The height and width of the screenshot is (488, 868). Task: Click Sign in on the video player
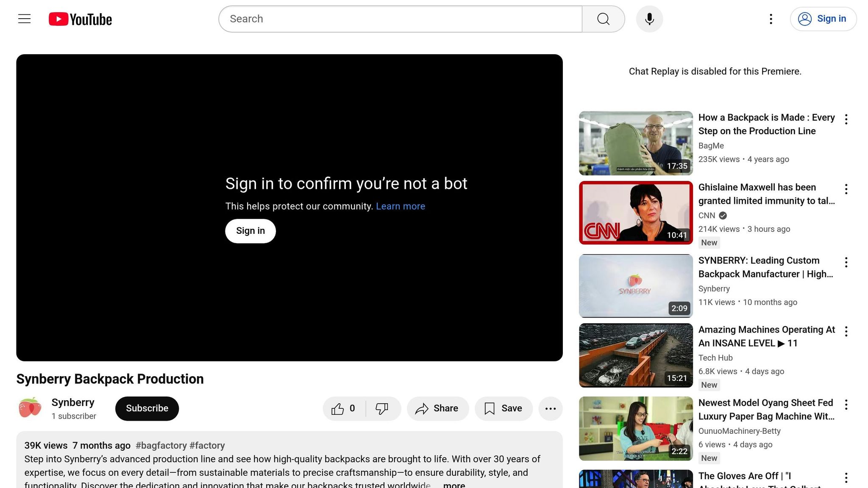tap(250, 231)
